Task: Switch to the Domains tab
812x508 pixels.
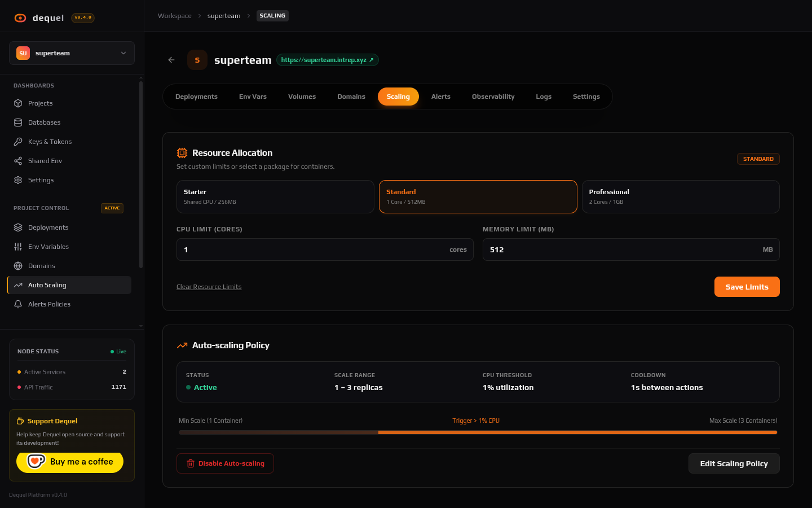Action: tap(351, 97)
